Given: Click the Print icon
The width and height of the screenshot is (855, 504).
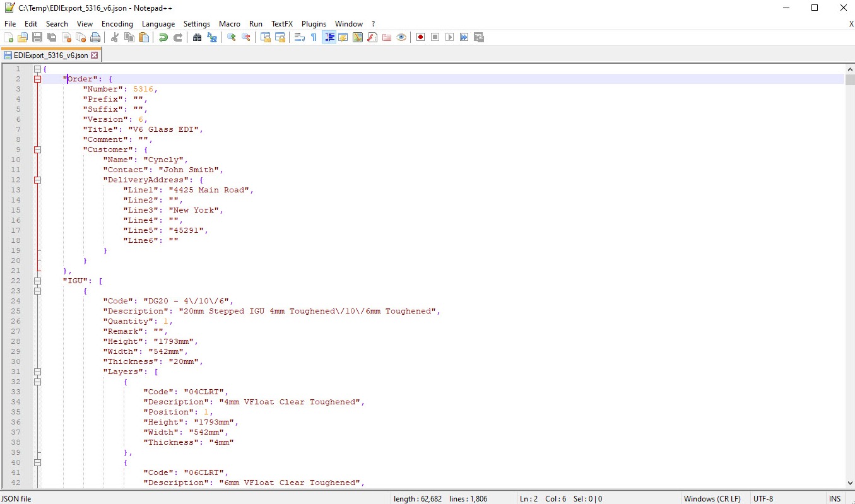Looking at the screenshot, I should tap(95, 38).
